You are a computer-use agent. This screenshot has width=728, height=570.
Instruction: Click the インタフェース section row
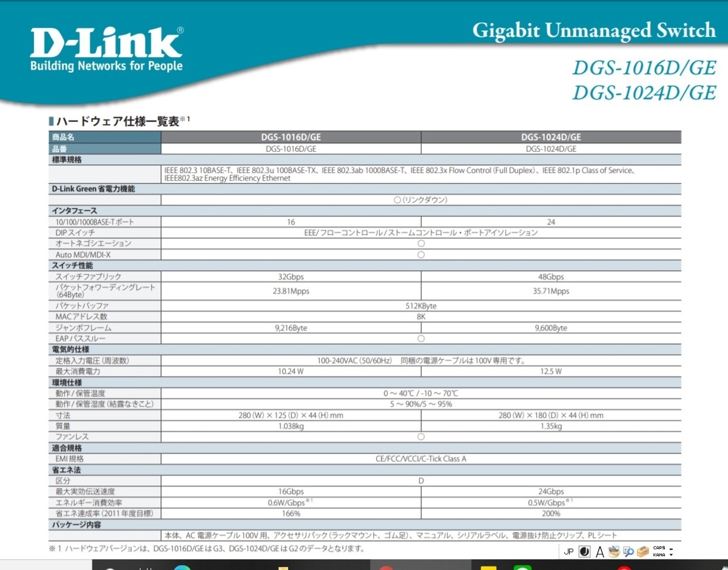[365, 210]
